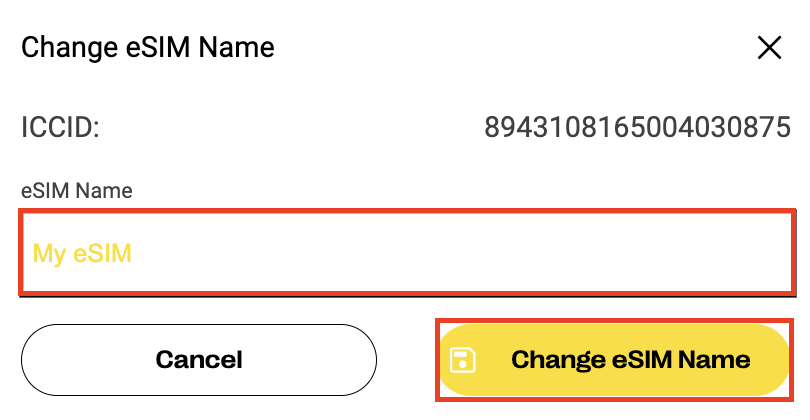Place cursor in the My eSIM text box
Viewport: 810px width, 420px height.
coord(408,253)
